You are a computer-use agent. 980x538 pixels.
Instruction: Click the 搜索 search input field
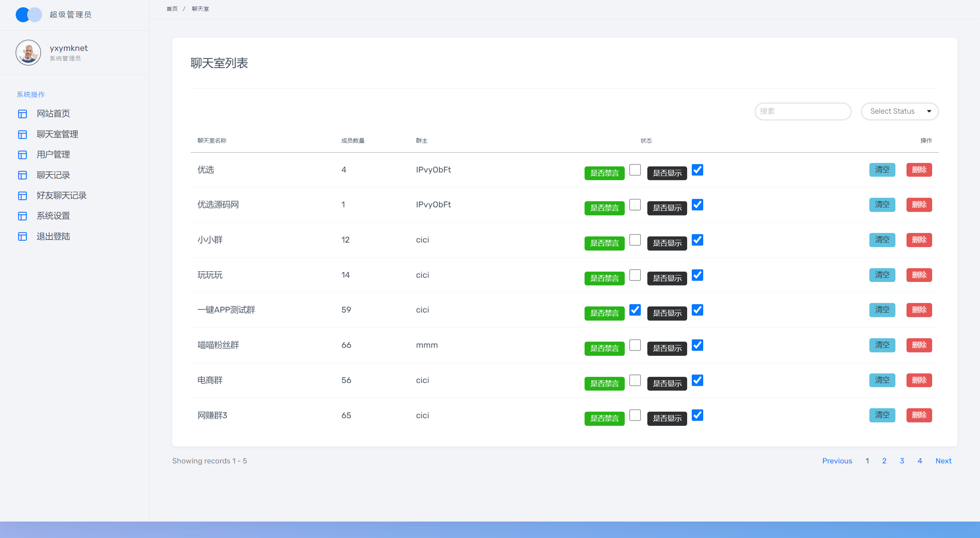pyautogui.click(x=803, y=111)
